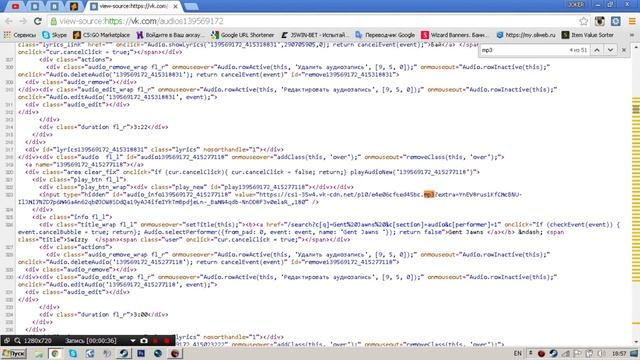
Task: Open the file explorer taskbar icon
Action: [x=38, y=353]
